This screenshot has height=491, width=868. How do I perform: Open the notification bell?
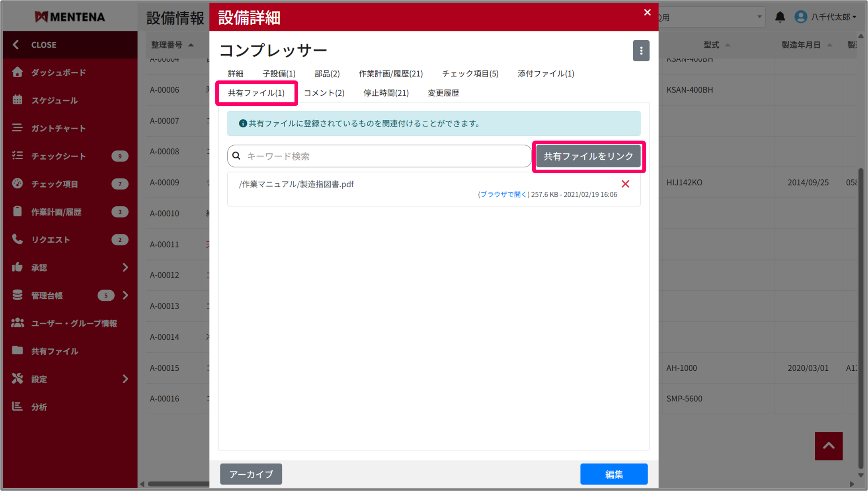(x=780, y=17)
